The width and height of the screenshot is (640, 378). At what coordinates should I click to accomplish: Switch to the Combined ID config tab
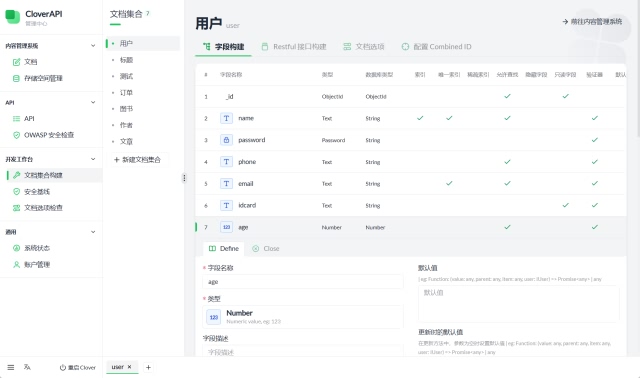pyautogui.click(x=436, y=47)
